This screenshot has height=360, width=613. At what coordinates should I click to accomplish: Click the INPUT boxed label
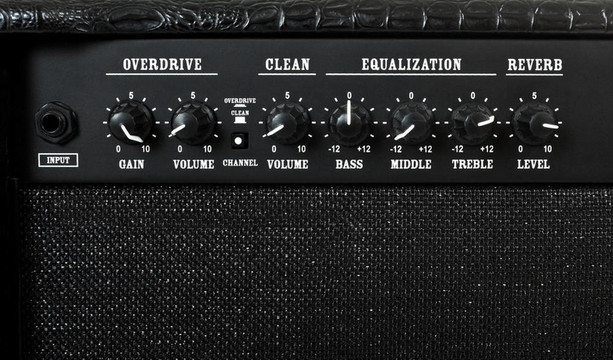pos(58,160)
